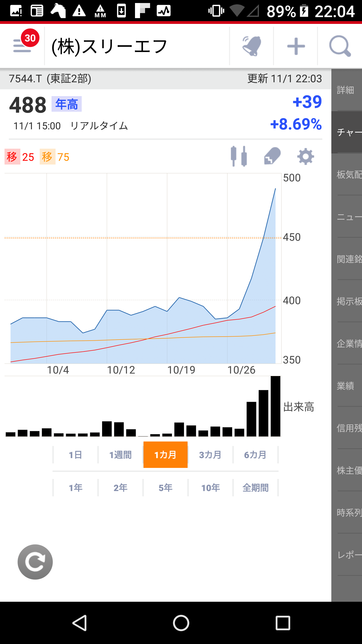Tap the 10/12 date label on chart
Viewport: 362px width, 644px height.
tap(121, 370)
